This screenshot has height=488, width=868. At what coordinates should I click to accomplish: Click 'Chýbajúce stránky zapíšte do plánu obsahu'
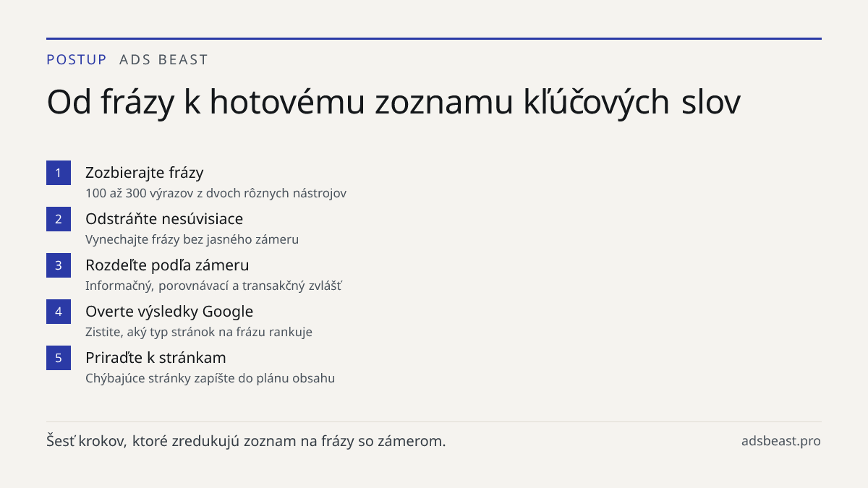click(x=210, y=378)
